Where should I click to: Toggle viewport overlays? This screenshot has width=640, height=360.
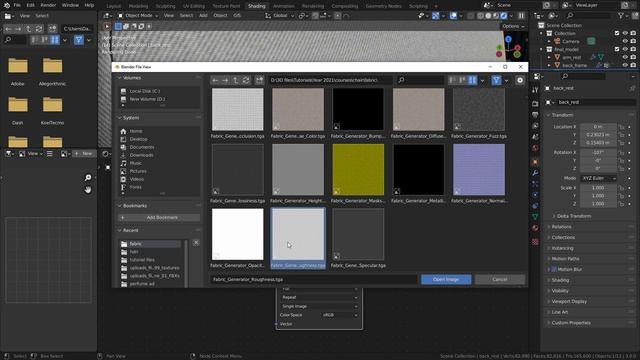[x=453, y=16]
